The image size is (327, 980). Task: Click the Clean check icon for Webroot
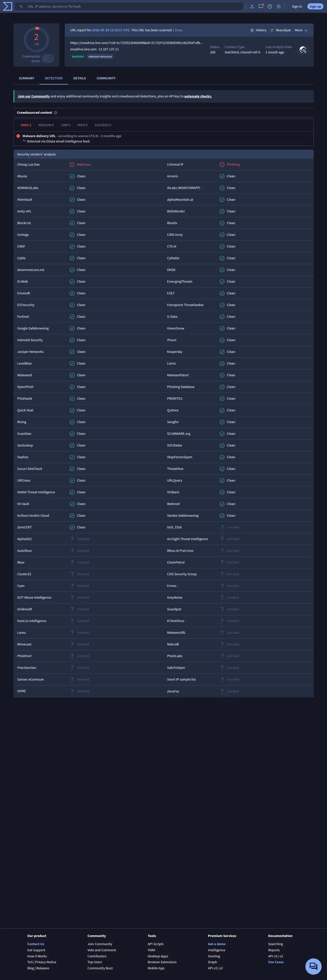(222, 504)
